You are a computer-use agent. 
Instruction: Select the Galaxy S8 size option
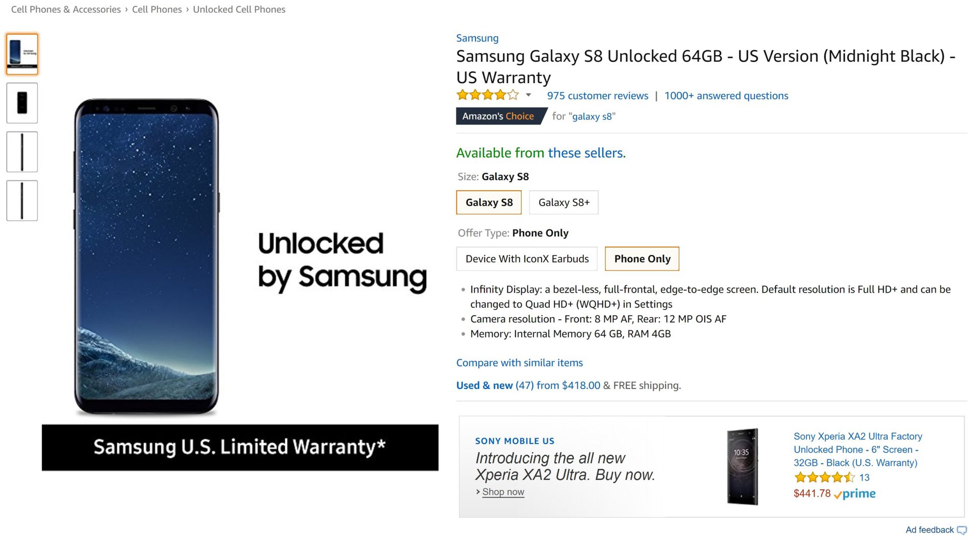click(488, 202)
